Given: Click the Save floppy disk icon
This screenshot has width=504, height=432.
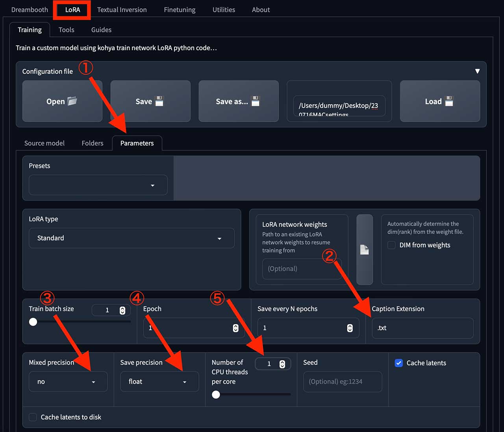Looking at the screenshot, I should click(159, 101).
